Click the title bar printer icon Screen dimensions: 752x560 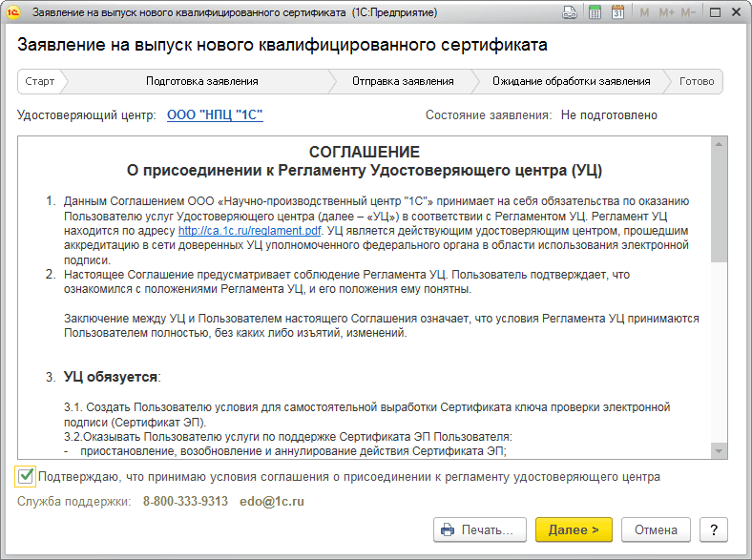(x=570, y=12)
